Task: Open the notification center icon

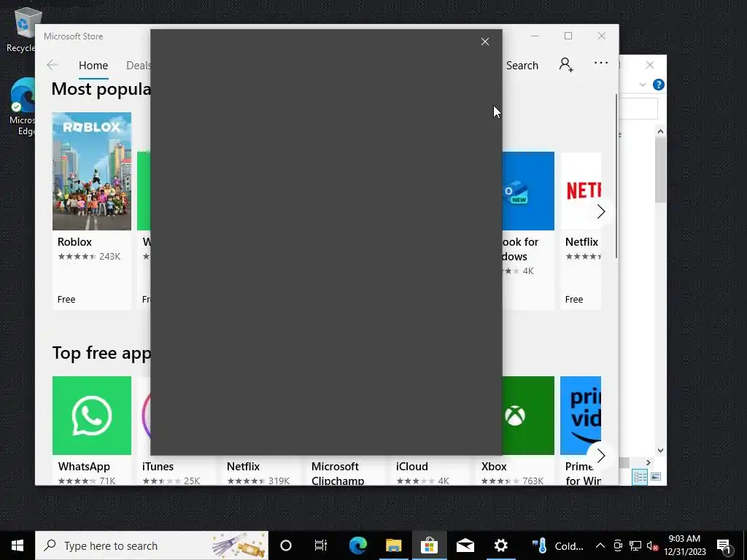Action: tap(724, 545)
